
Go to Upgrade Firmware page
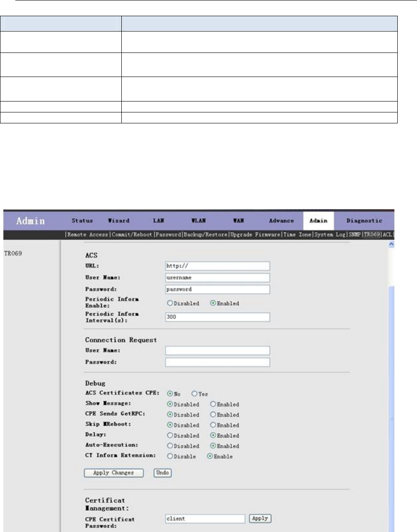tap(254, 235)
